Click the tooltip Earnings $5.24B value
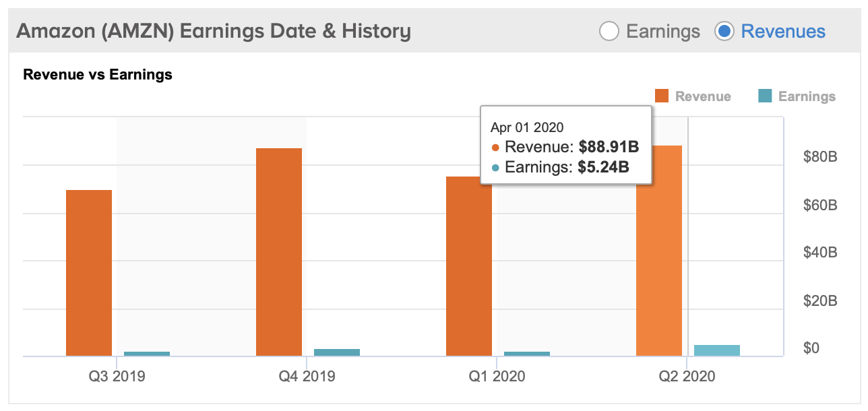 pos(604,168)
